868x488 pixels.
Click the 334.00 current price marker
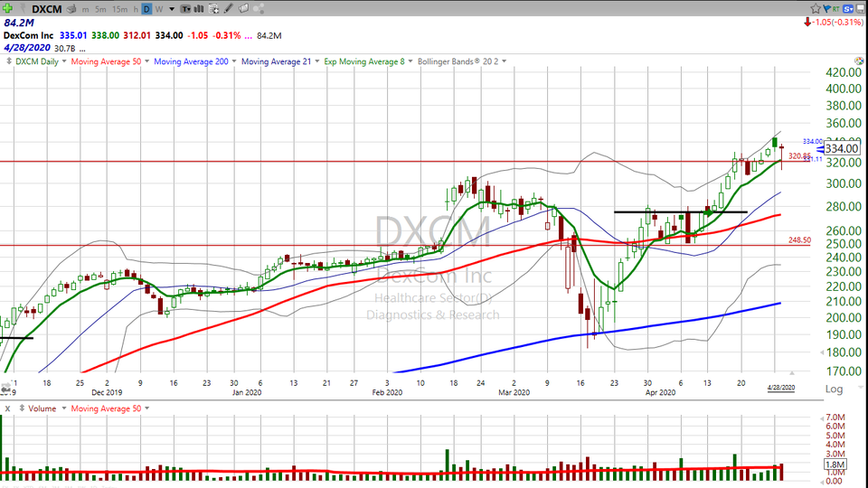(842, 148)
